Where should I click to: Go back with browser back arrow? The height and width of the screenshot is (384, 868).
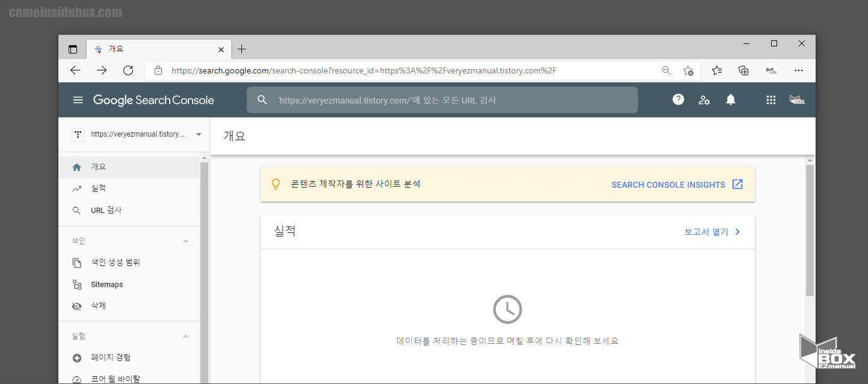click(x=75, y=70)
